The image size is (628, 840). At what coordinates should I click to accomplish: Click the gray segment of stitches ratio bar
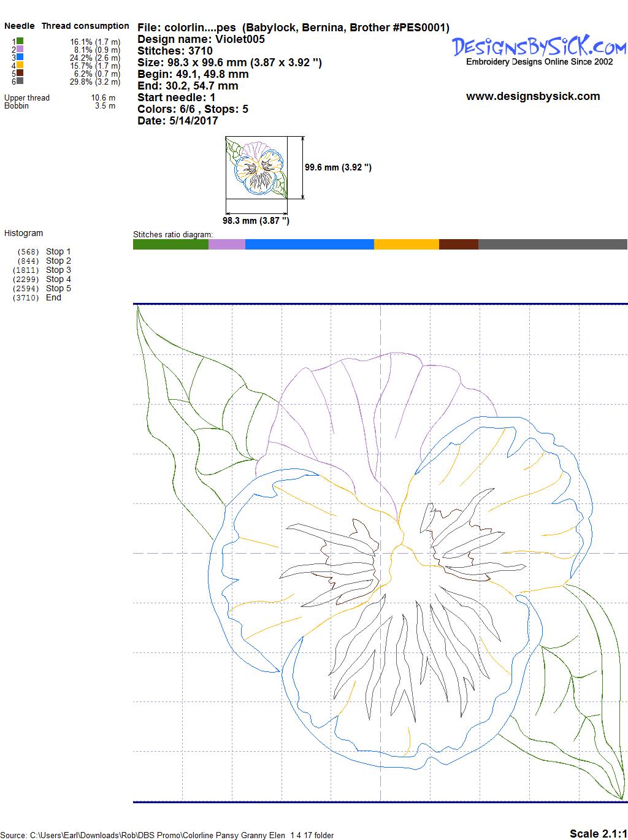(x=552, y=245)
